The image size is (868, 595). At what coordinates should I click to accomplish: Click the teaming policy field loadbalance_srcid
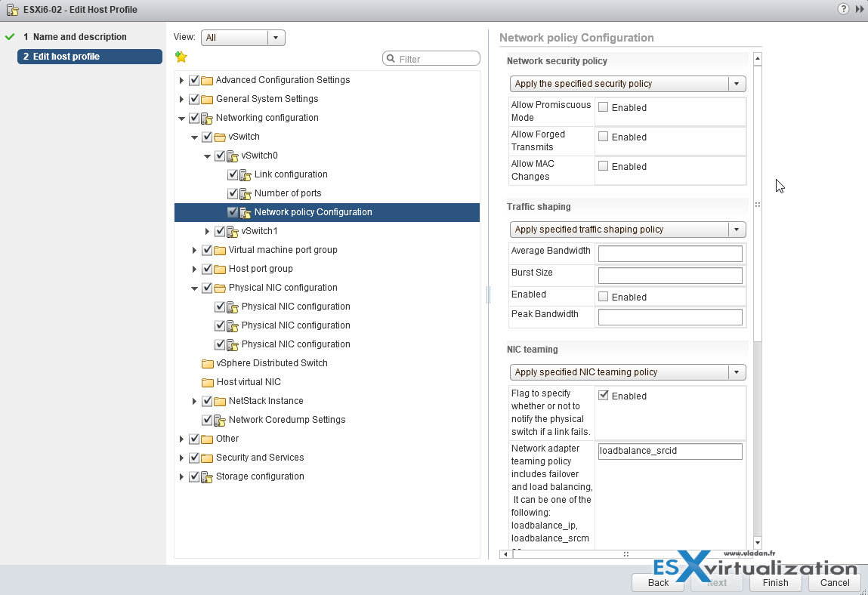tap(670, 451)
